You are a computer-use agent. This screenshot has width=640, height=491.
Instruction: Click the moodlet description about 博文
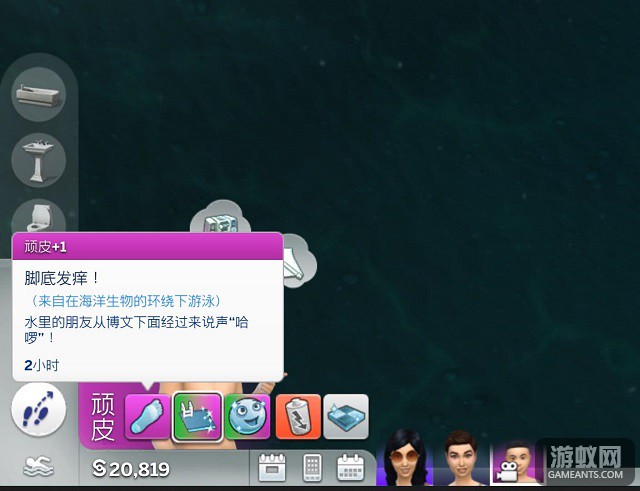[136, 330]
